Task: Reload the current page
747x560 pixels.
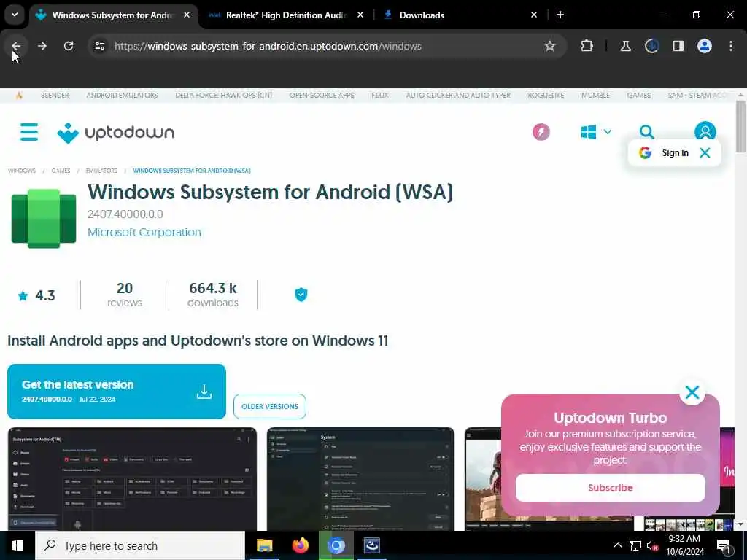Action: tap(69, 46)
